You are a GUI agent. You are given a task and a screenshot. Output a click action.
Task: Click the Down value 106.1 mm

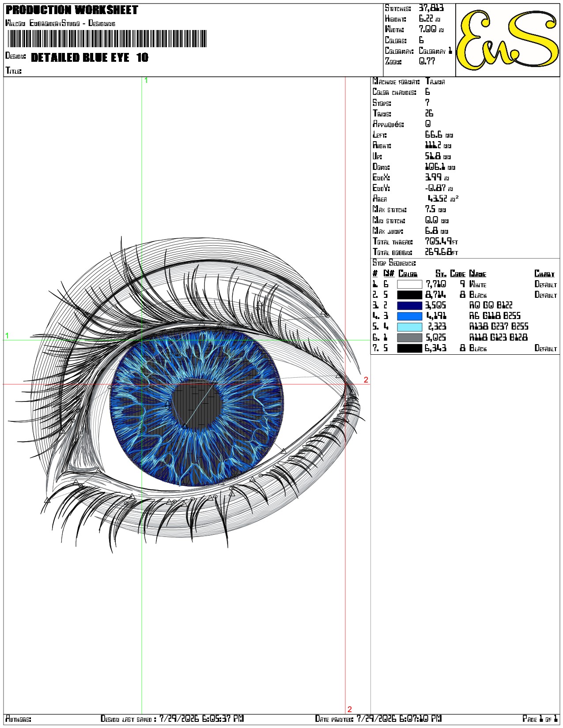pyautogui.click(x=440, y=167)
